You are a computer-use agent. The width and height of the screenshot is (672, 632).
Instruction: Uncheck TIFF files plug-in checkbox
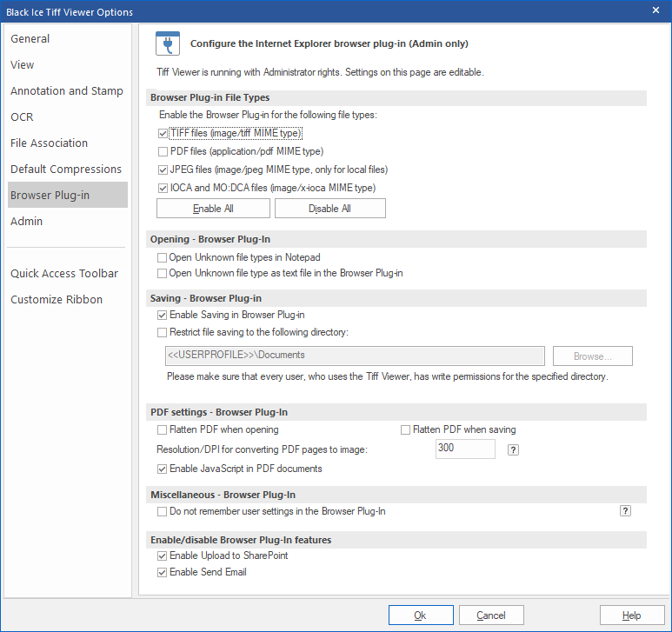(163, 134)
